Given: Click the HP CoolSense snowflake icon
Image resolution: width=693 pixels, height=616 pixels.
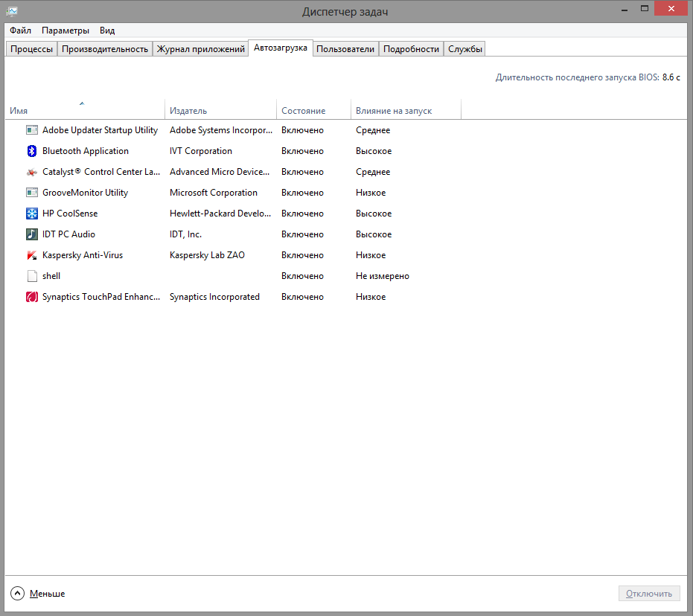Looking at the screenshot, I should (x=32, y=214).
